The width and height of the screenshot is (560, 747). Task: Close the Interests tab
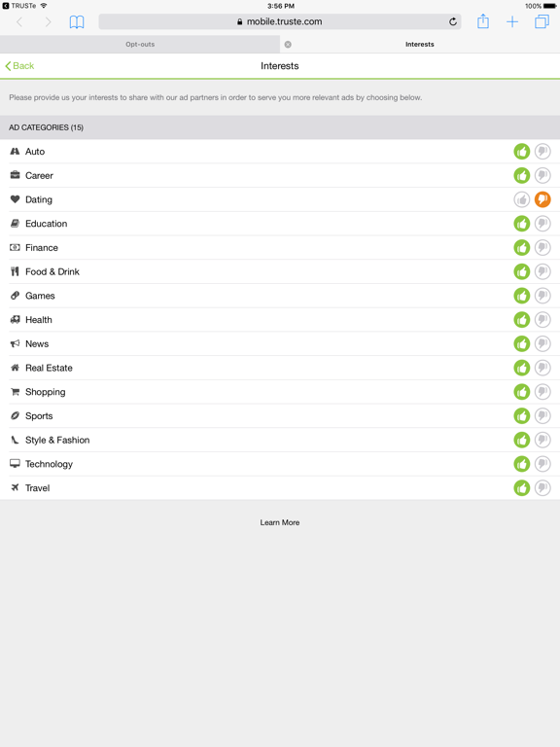point(288,45)
